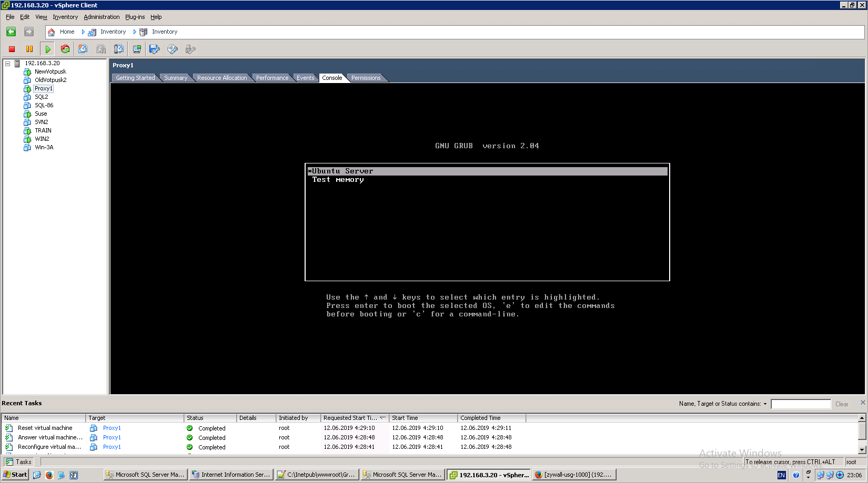Click the 192.168.3.20 host server icon
The height and width of the screenshot is (483, 868).
17,63
